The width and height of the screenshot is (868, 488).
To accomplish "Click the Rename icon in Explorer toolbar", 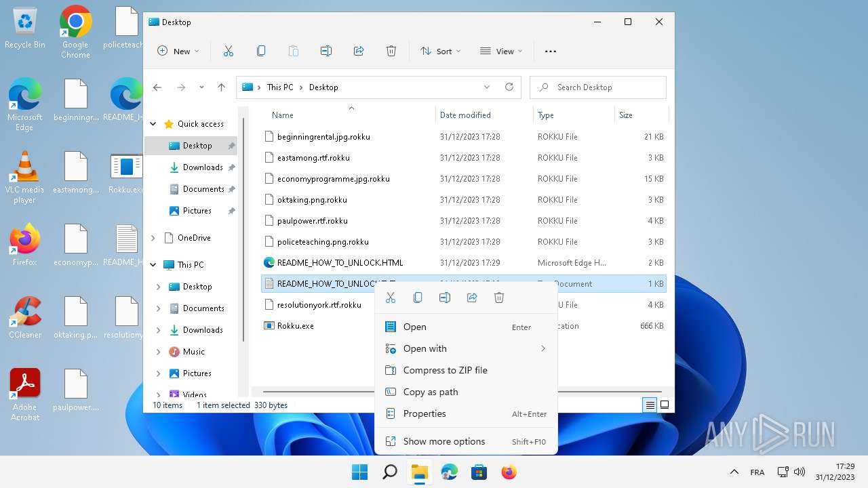I will (x=326, y=51).
